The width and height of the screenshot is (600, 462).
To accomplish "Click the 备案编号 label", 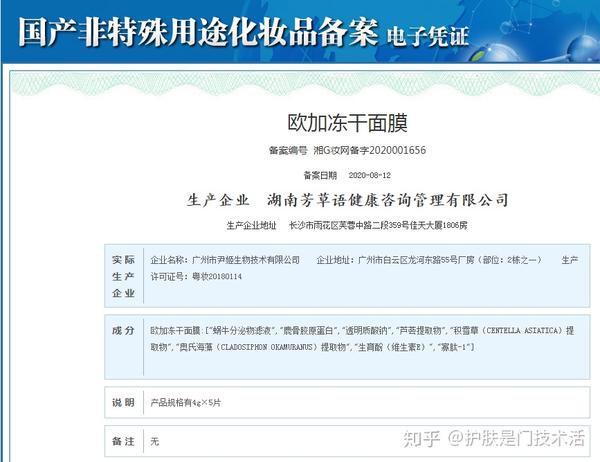I will coord(288,150).
